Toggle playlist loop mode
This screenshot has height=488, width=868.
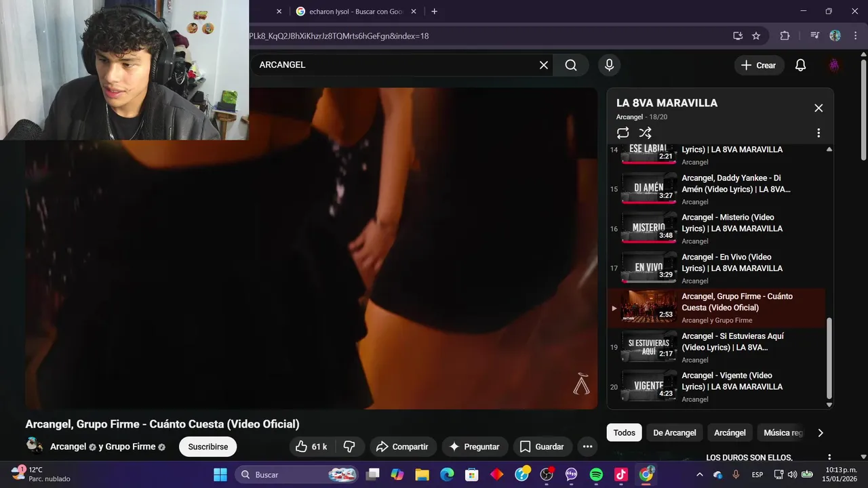click(623, 133)
